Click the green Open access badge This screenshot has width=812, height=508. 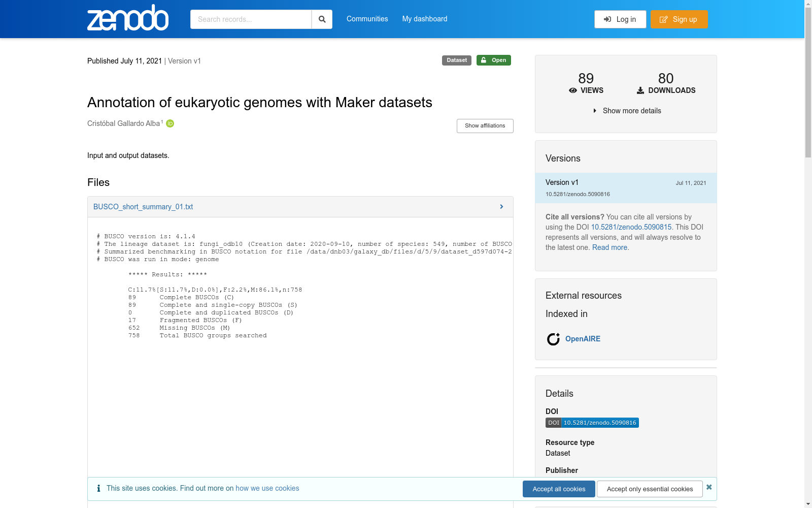493,60
